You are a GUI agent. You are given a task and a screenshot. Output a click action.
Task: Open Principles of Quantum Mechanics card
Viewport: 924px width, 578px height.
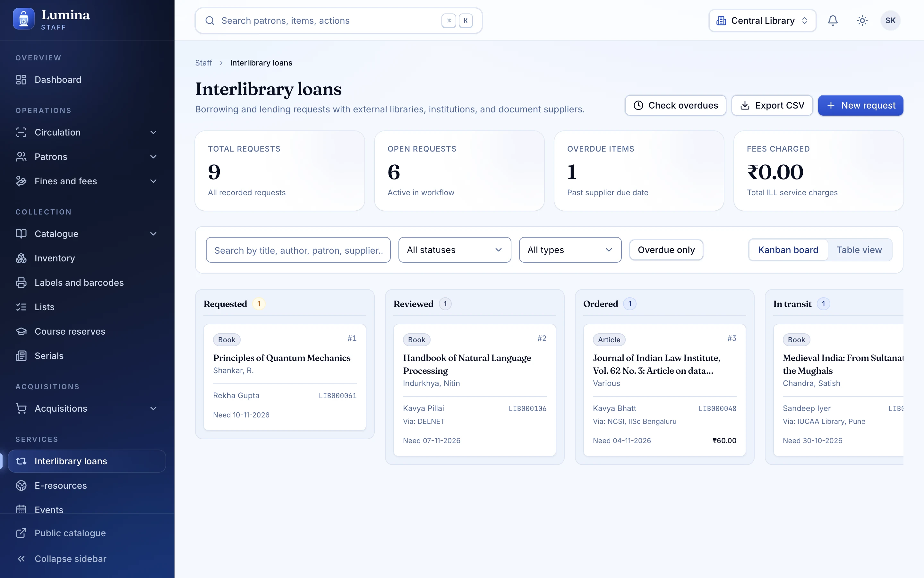[x=285, y=377]
